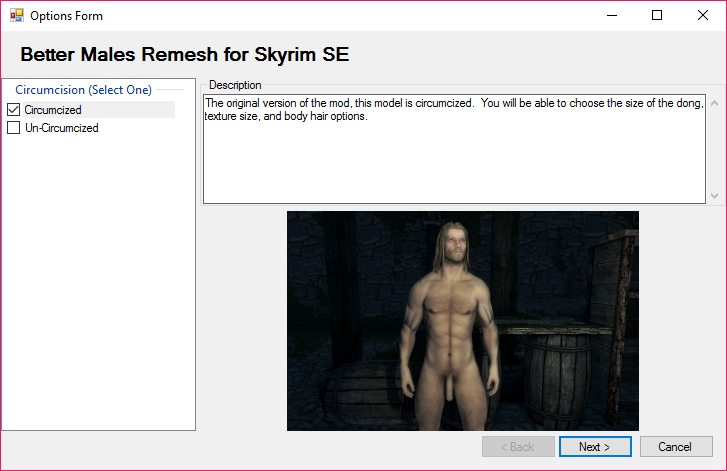Click the Next > button
The width and height of the screenshot is (727, 471).
click(595, 446)
